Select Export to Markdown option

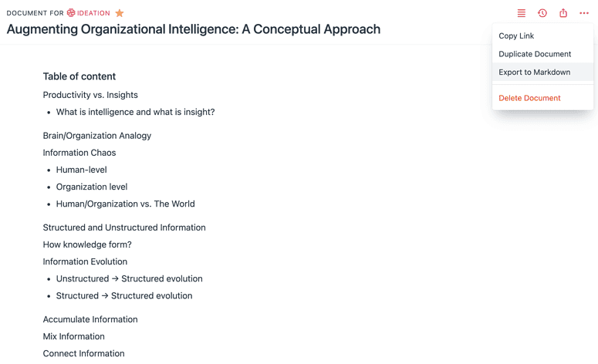[x=534, y=72]
